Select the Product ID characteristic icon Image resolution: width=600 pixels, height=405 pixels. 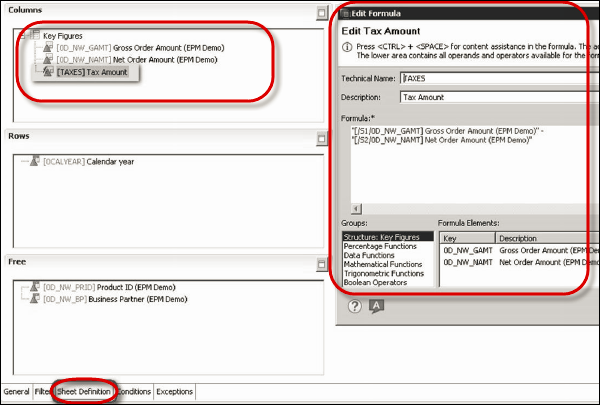point(35,287)
